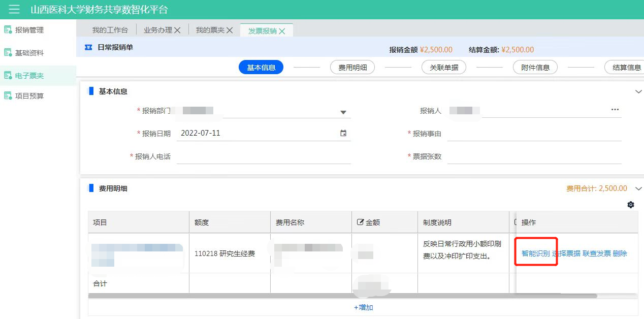
Task: Click +增加 to add a row
Action: pos(363,307)
